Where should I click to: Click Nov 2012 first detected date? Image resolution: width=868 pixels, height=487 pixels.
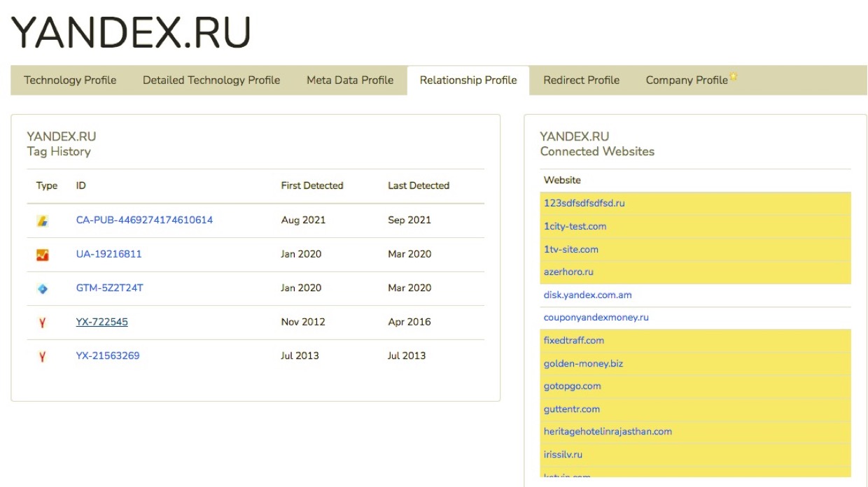(303, 323)
